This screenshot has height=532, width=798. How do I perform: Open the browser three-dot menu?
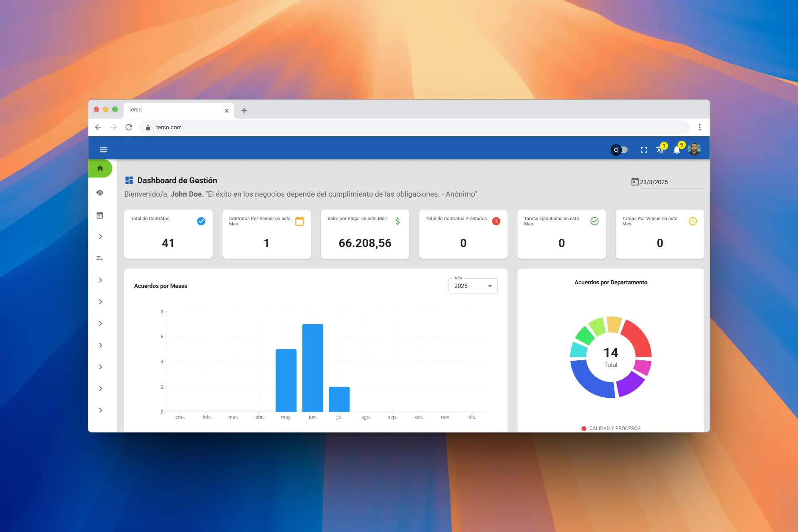pyautogui.click(x=700, y=127)
